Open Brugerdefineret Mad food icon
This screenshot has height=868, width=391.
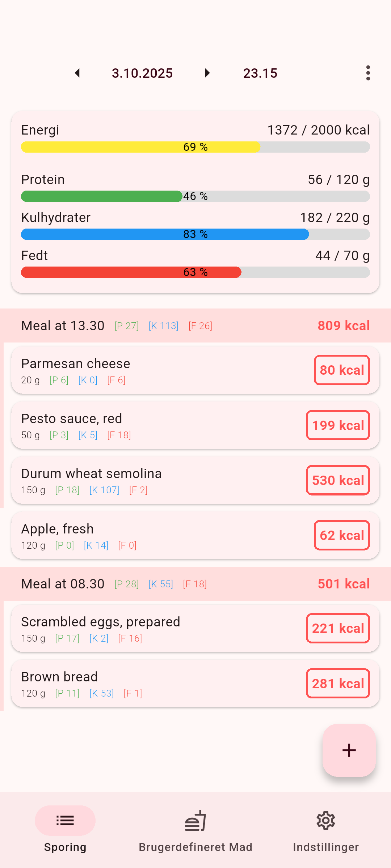pos(195,821)
